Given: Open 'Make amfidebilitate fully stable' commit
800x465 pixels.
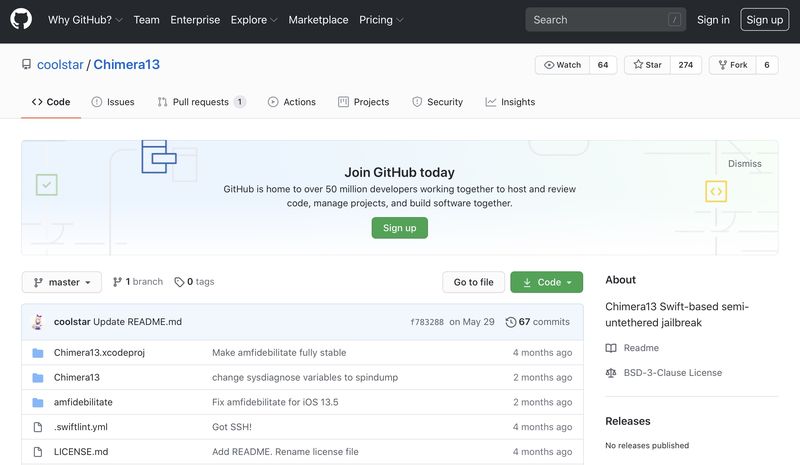Looking at the screenshot, I should point(279,353).
